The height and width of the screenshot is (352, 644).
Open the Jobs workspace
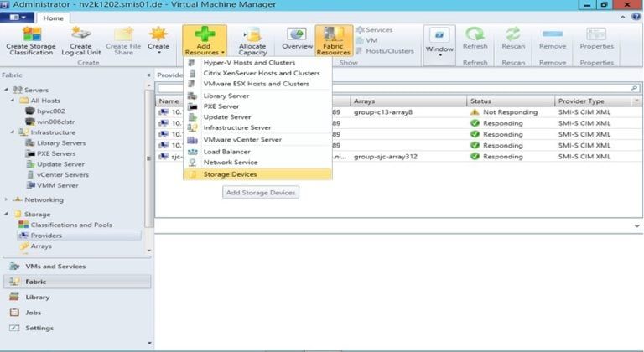(77, 313)
